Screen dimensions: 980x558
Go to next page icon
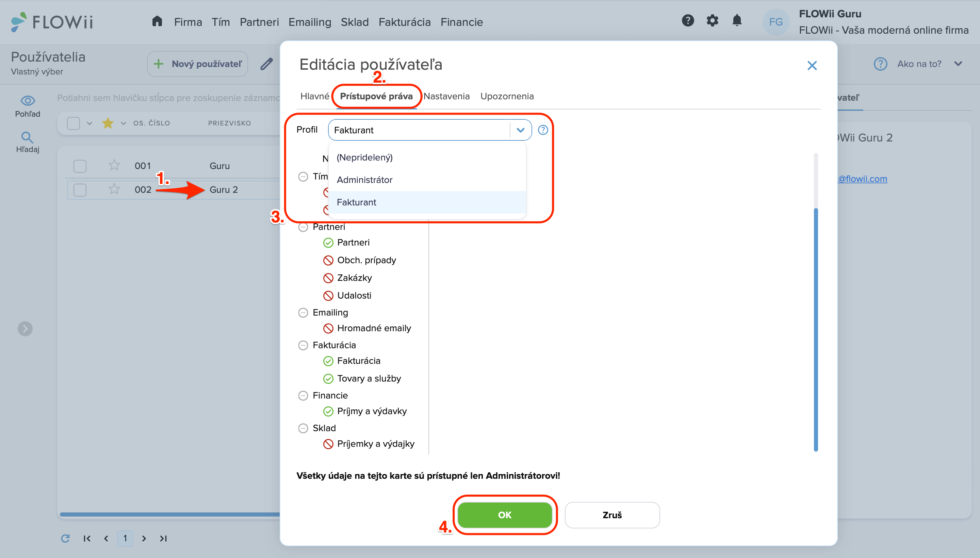[x=144, y=539]
